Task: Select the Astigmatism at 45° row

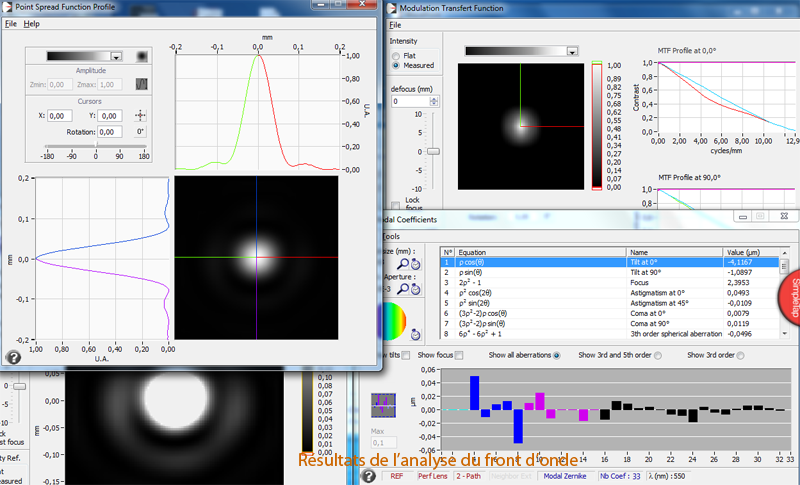Action: pyautogui.click(x=610, y=303)
